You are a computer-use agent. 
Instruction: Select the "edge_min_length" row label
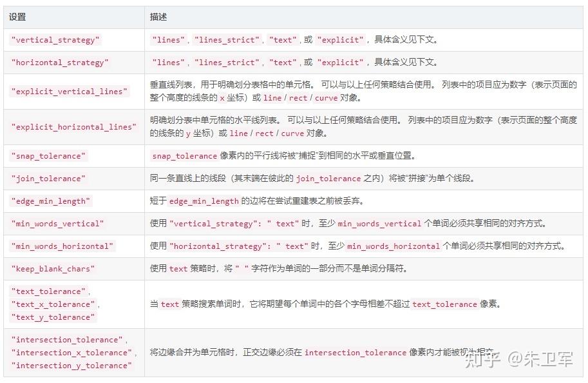click(x=50, y=201)
